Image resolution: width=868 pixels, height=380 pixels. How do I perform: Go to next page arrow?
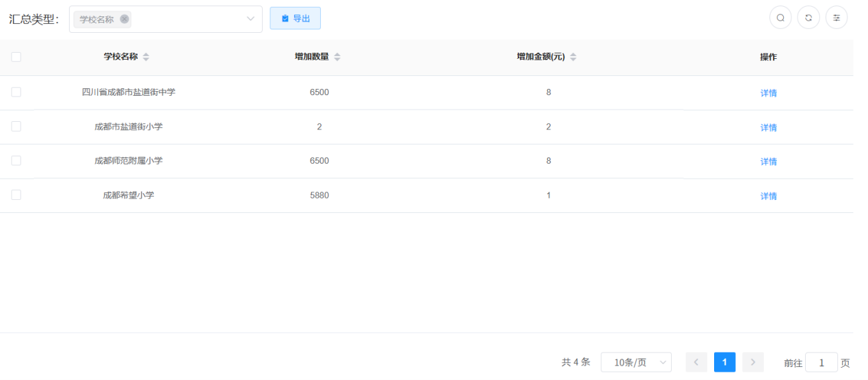752,362
